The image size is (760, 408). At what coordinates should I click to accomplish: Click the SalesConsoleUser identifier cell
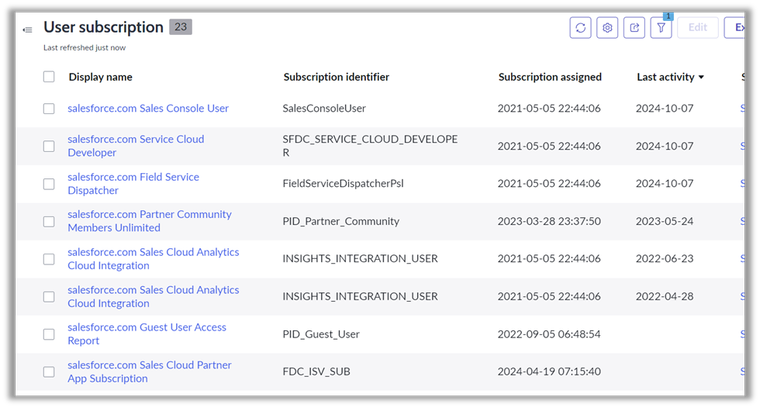click(324, 108)
